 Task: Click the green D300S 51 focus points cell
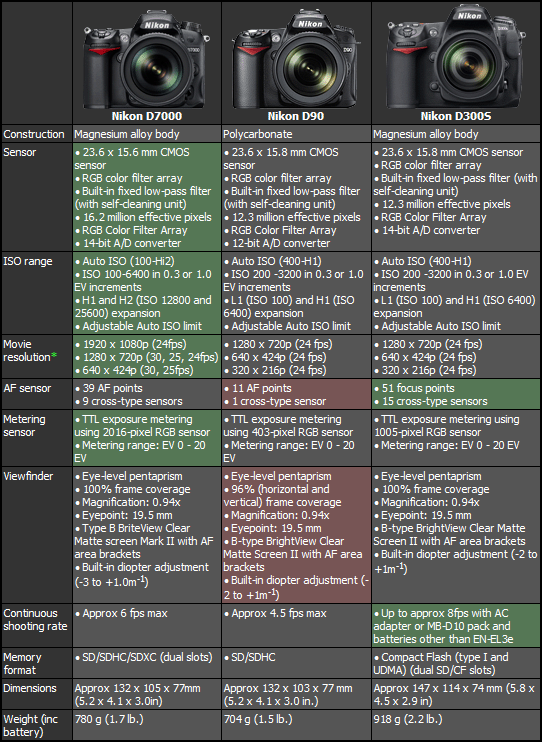tap(456, 394)
